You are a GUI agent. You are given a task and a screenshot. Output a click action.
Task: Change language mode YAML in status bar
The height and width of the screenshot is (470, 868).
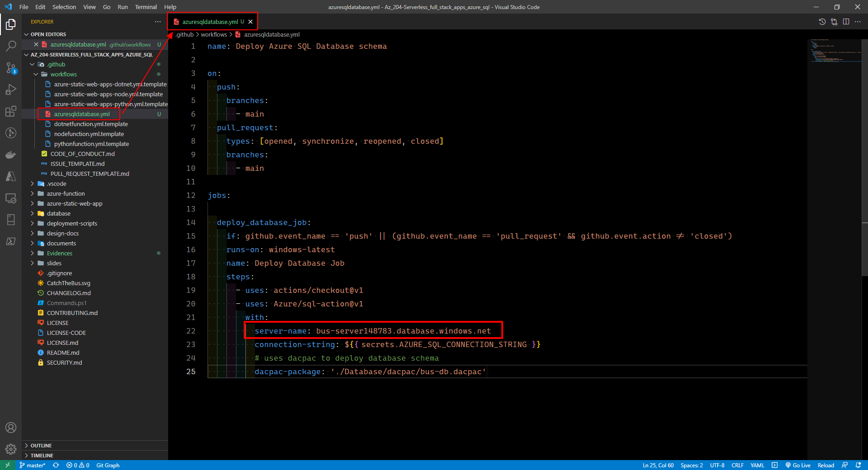point(757,465)
